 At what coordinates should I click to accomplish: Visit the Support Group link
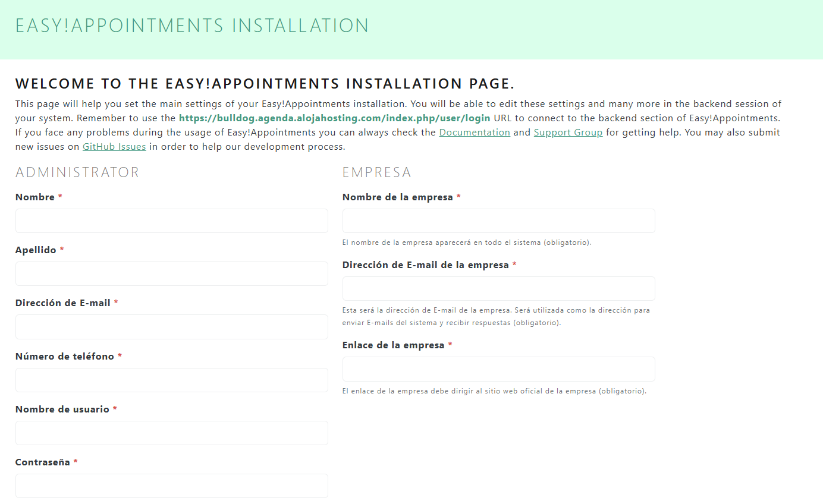pyautogui.click(x=568, y=133)
